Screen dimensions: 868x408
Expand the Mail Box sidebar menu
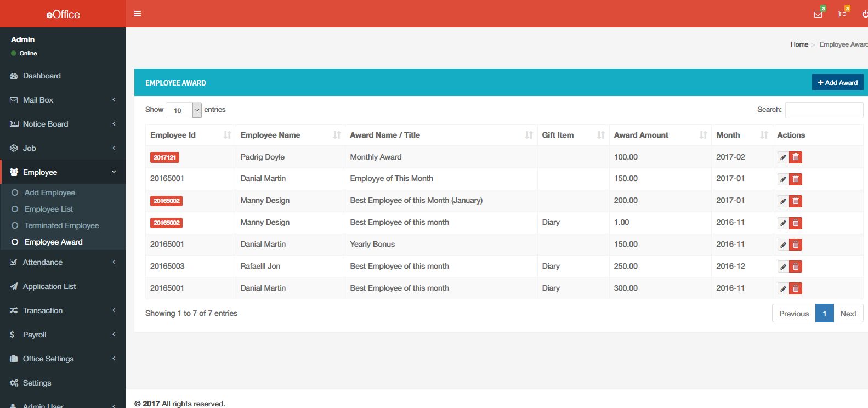point(63,100)
